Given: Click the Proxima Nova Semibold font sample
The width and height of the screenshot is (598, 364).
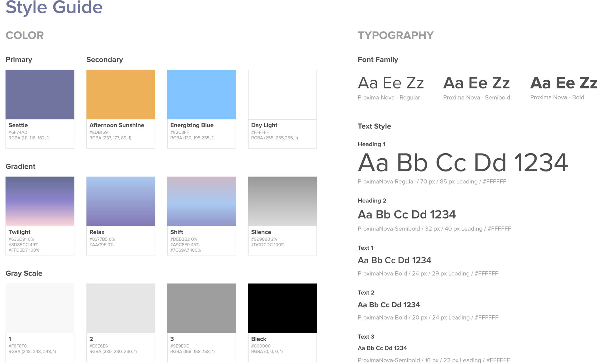Looking at the screenshot, I should (x=476, y=83).
